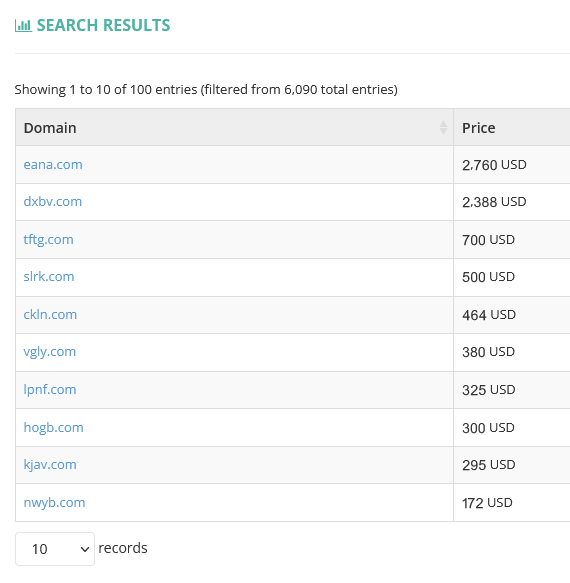Click the Domain column header

pyautogui.click(x=234, y=128)
